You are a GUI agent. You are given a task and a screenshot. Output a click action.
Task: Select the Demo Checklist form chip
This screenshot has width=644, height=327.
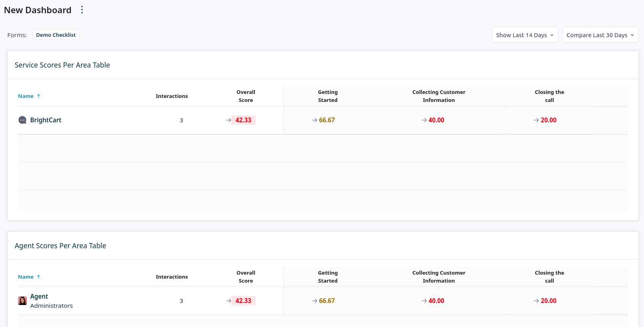pyautogui.click(x=56, y=35)
